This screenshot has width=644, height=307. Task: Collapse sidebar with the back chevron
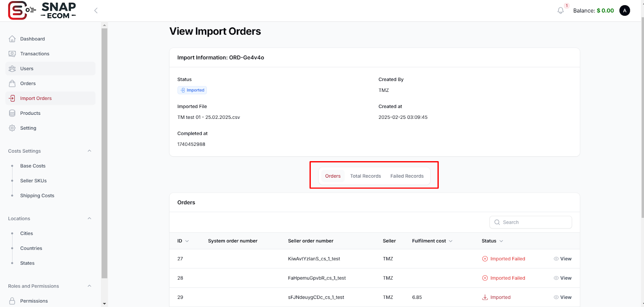tap(96, 10)
